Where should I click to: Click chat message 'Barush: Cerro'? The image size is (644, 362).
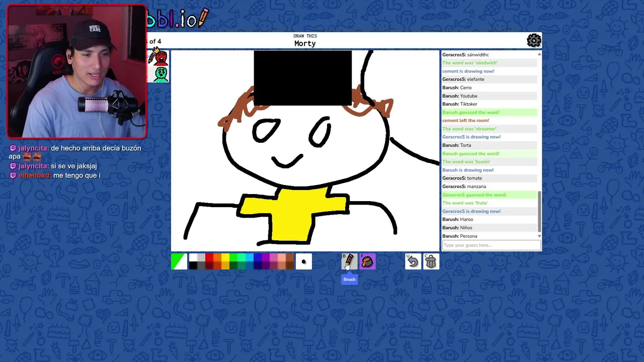pos(457,87)
